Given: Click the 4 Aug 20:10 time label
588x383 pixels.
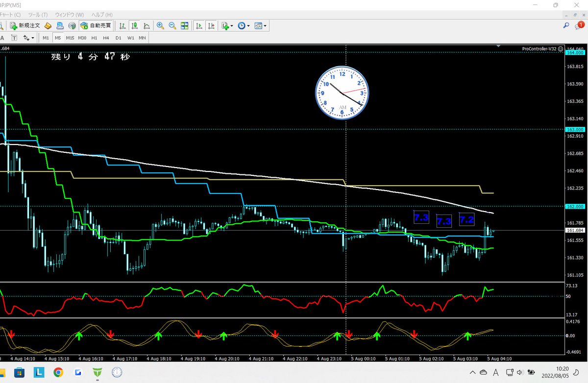Looking at the screenshot, I should pyautogui.click(x=227, y=359).
